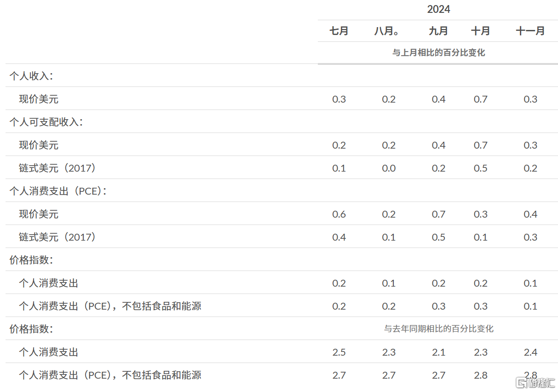
Task: Click the 格隆汇 watermark logo icon
Action: [521, 382]
